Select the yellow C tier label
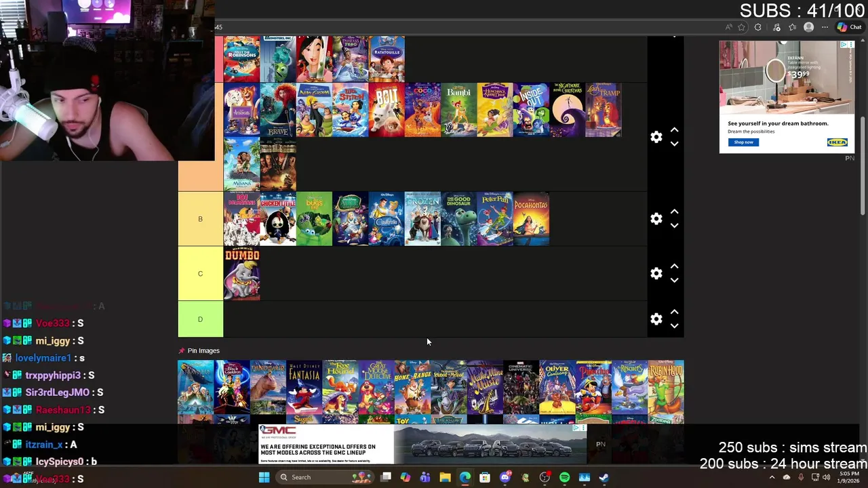This screenshot has width=868, height=488. click(200, 273)
